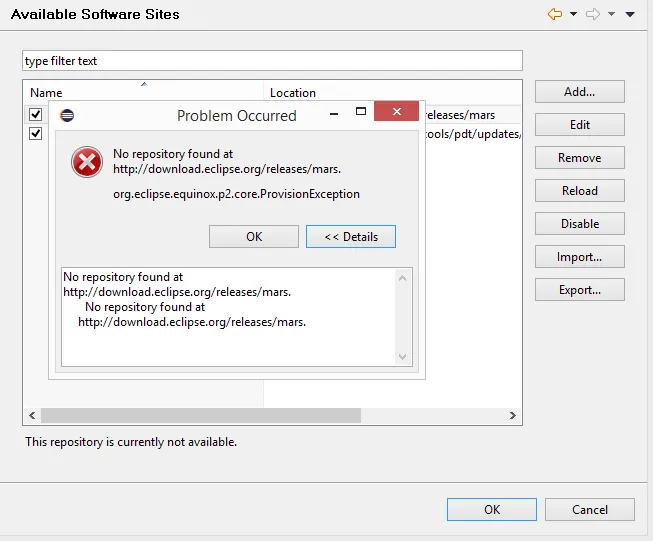The width and height of the screenshot is (653, 541).
Task: Click the yellow back navigation arrow
Action: 555,14
